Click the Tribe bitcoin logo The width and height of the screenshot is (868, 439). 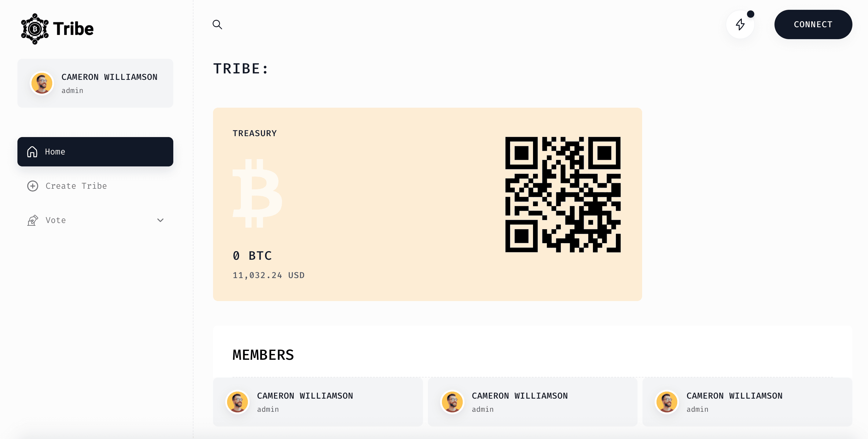tap(35, 29)
